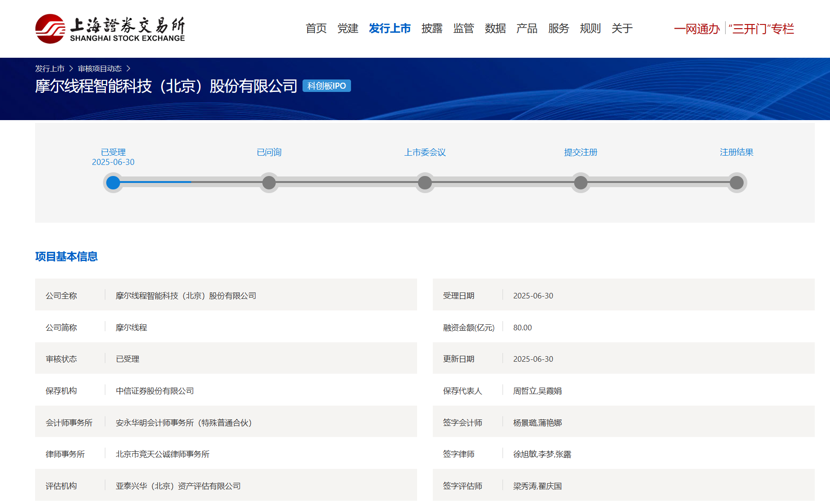Click the 审核状态 value 已受理
830x504 pixels.
(127, 359)
